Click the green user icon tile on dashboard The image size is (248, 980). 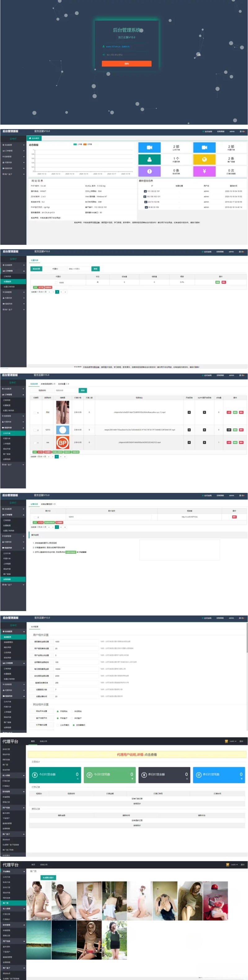(149, 159)
